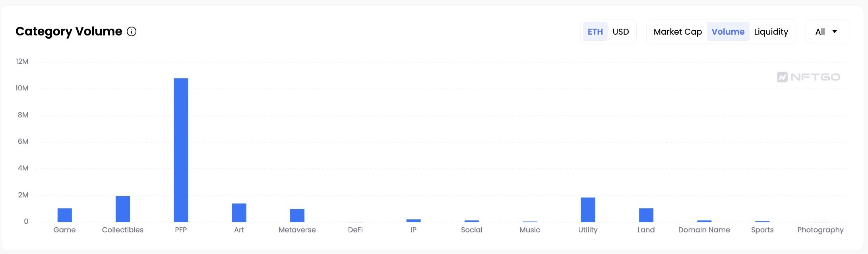Click the Utility bar in chart
Image resolution: width=868 pixels, height=254 pixels.
coord(588,210)
